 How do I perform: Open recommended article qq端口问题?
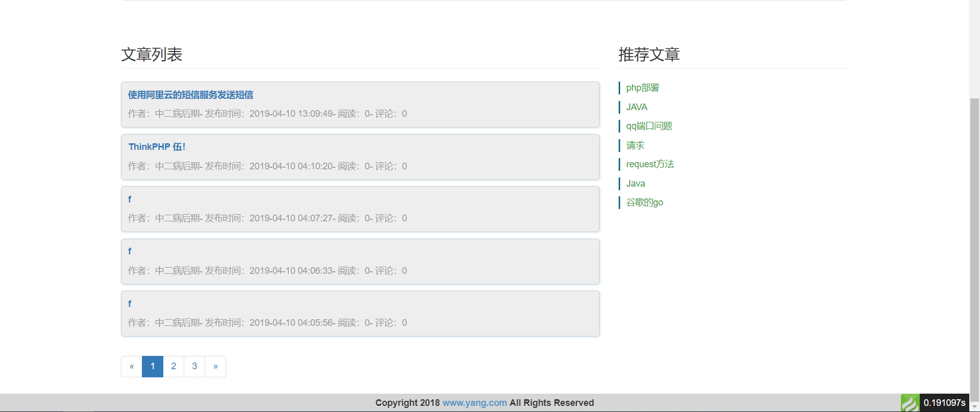pos(649,126)
